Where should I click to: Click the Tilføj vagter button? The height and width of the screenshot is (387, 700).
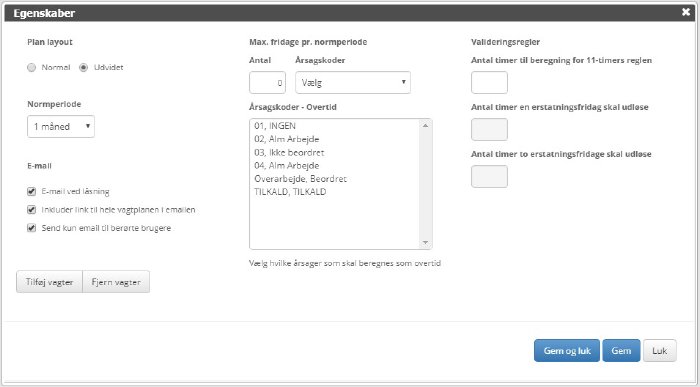click(x=49, y=282)
